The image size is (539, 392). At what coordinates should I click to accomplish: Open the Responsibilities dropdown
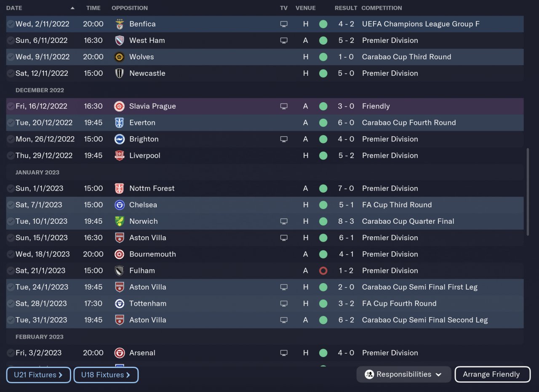[x=403, y=374]
